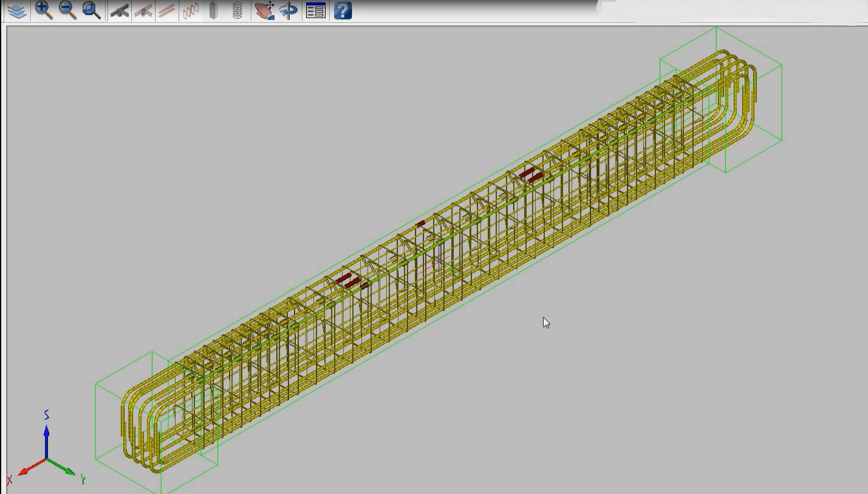This screenshot has width=868, height=494.
Task: Select the solid column view icon
Action: 213,11
